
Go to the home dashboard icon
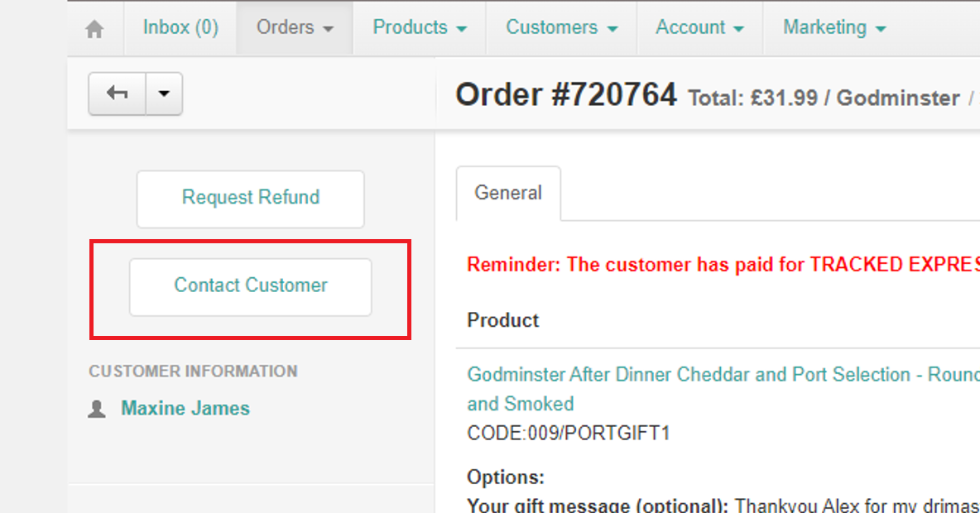(x=95, y=29)
